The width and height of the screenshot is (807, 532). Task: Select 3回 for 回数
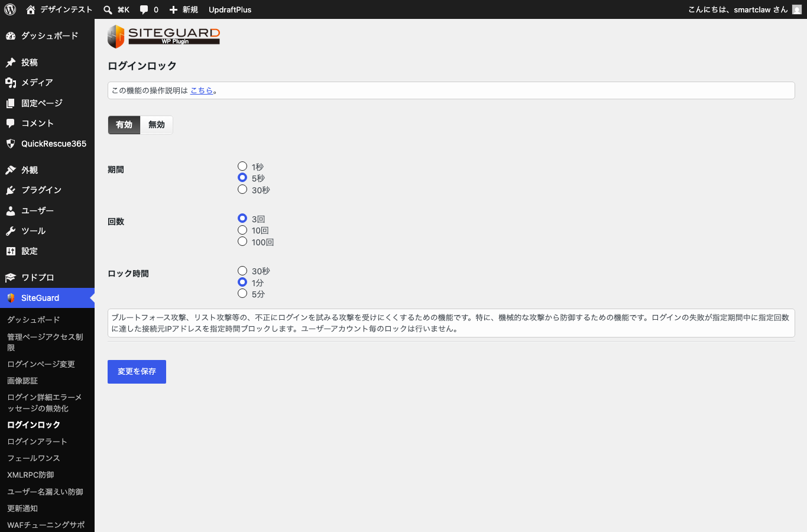(x=242, y=218)
